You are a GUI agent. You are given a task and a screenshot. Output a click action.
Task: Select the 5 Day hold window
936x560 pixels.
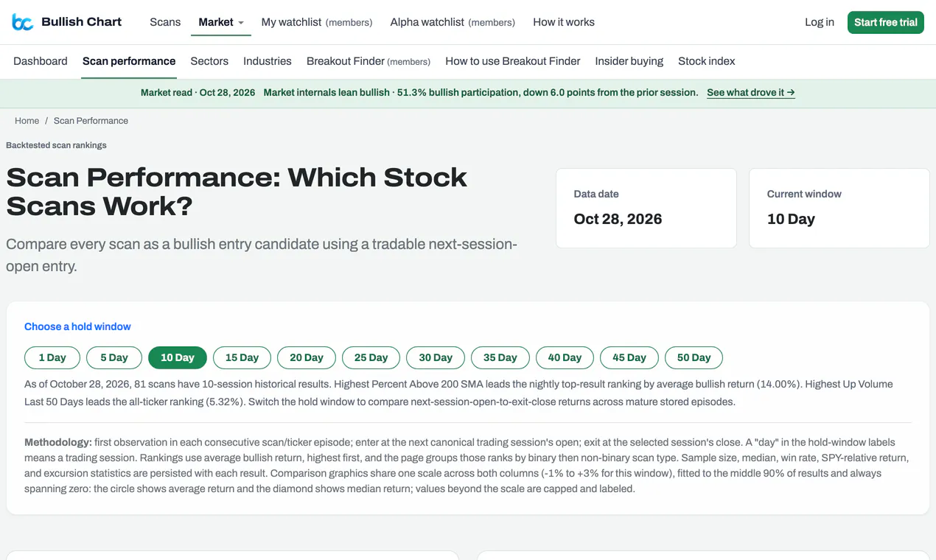click(x=114, y=357)
